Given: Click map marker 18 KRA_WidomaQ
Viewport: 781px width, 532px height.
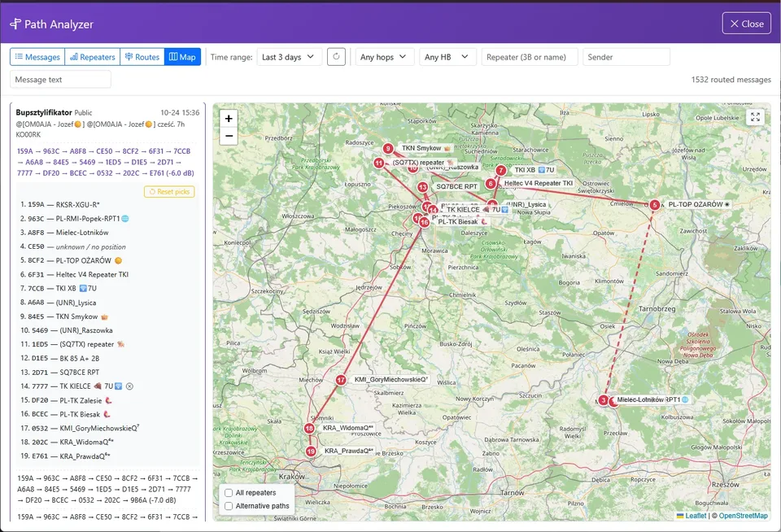Looking at the screenshot, I should (x=309, y=429).
